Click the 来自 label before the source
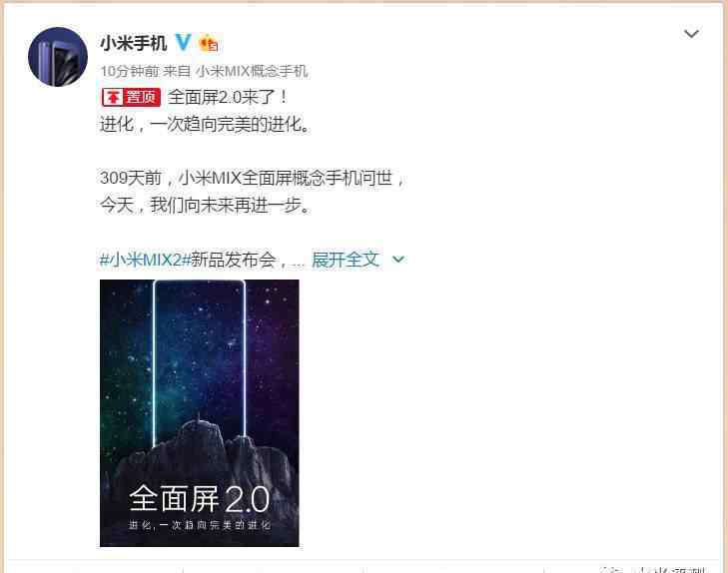Image resolution: width=728 pixels, height=573 pixels. tap(177, 71)
